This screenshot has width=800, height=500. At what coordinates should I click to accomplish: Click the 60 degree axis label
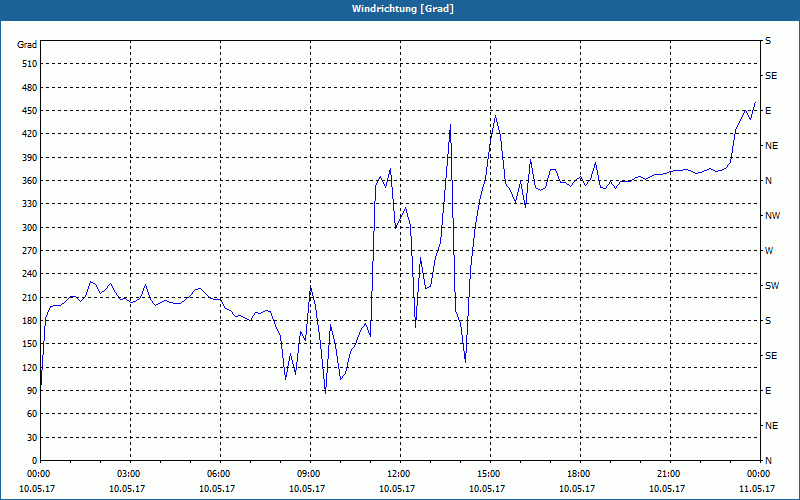(x=32, y=414)
